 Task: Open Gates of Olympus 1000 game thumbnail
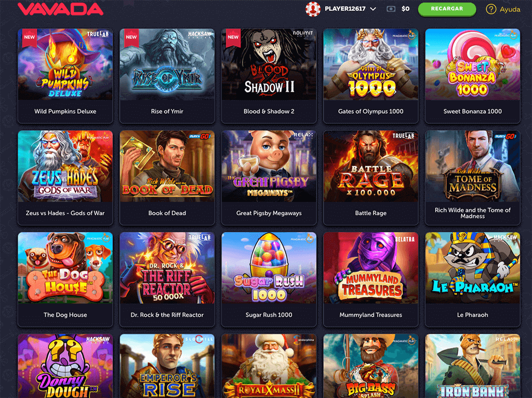tap(371, 64)
